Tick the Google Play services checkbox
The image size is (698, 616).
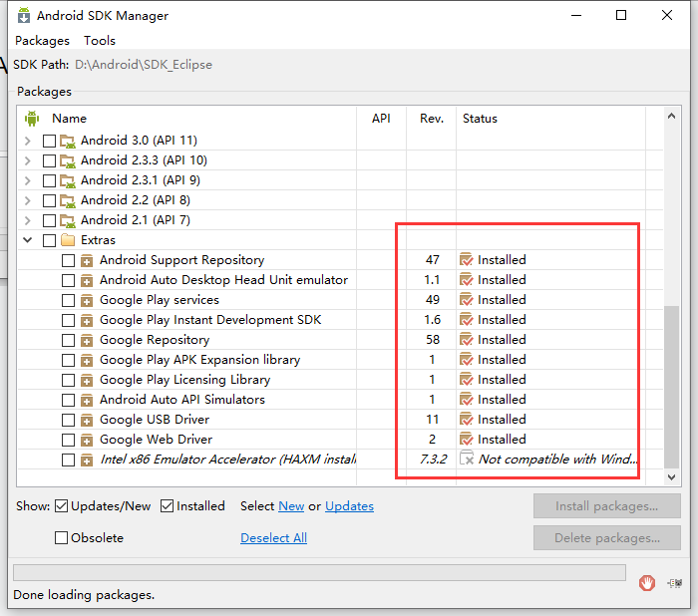coord(68,300)
